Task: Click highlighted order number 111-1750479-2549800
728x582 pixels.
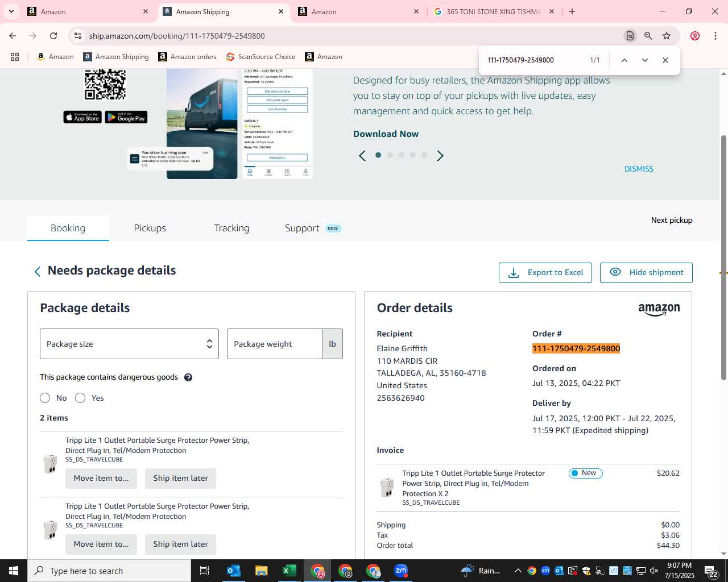Action: [x=576, y=348]
